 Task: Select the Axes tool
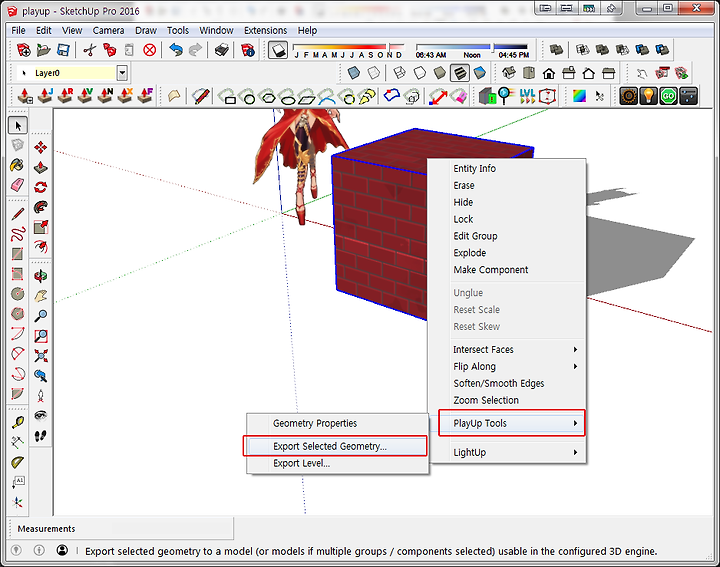click(17, 502)
